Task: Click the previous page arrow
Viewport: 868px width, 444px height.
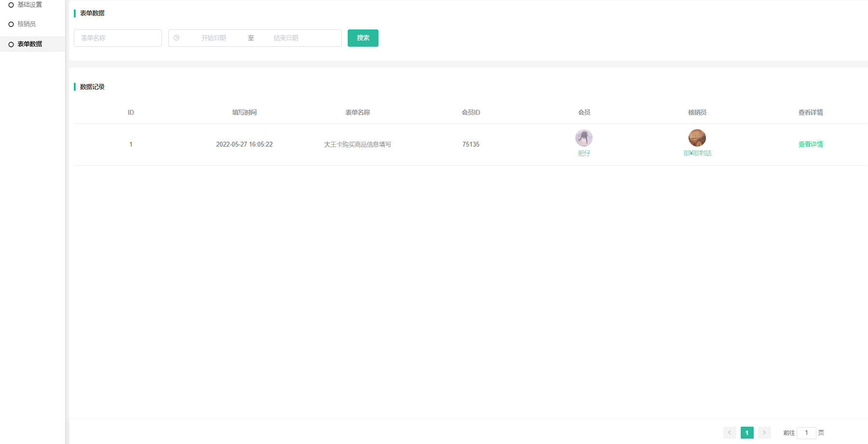Action: click(x=730, y=432)
